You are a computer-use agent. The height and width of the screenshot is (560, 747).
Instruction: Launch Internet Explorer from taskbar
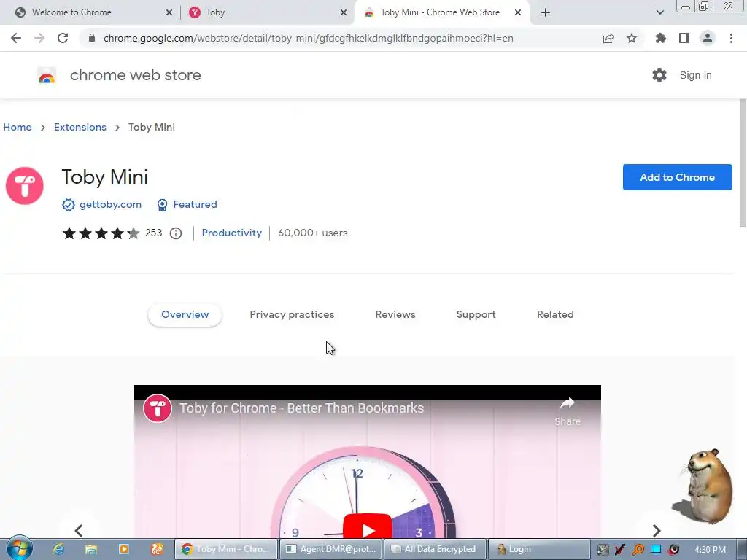[58, 549]
